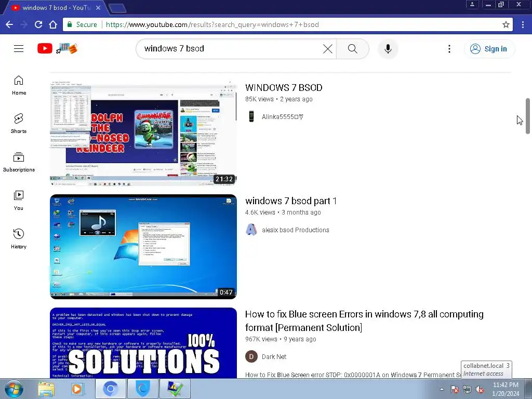The height and width of the screenshot is (399, 532).
Task: Open the Alinka5555 channel avatar
Action: (x=251, y=116)
